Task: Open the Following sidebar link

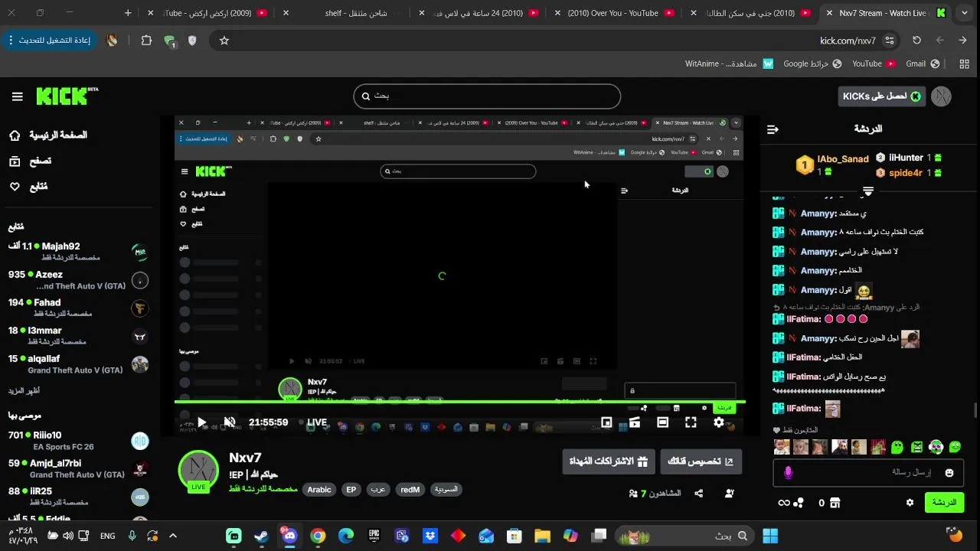Action: (x=28, y=187)
